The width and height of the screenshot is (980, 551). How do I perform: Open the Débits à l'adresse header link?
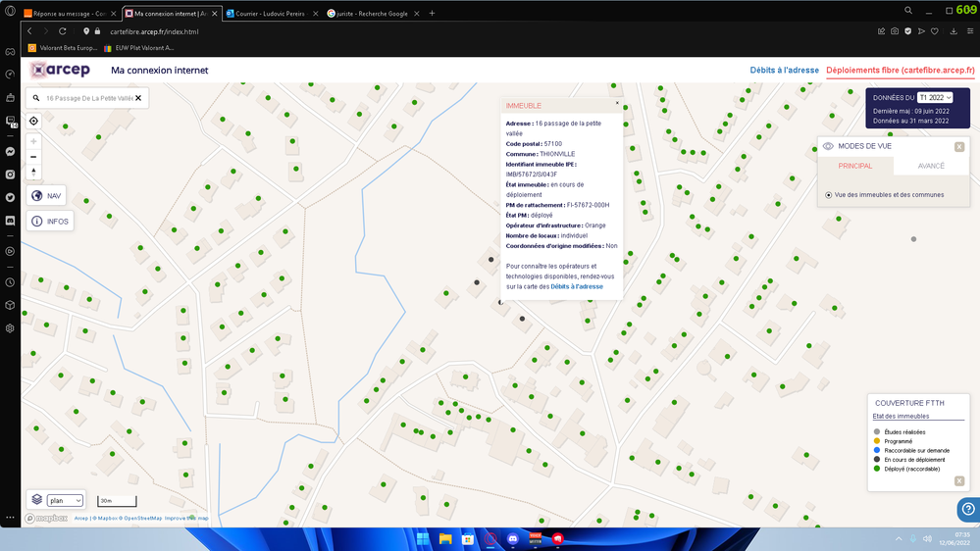[x=785, y=70]
